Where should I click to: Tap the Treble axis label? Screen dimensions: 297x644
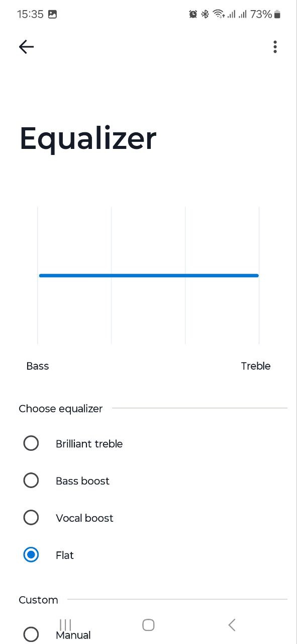pyautogui.click(x=256, y=366)
